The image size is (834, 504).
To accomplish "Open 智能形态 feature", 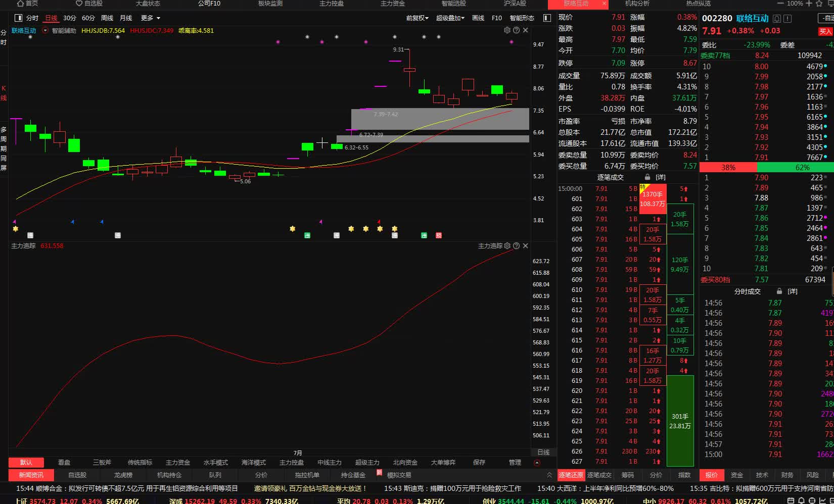I will tap(522, 18).
